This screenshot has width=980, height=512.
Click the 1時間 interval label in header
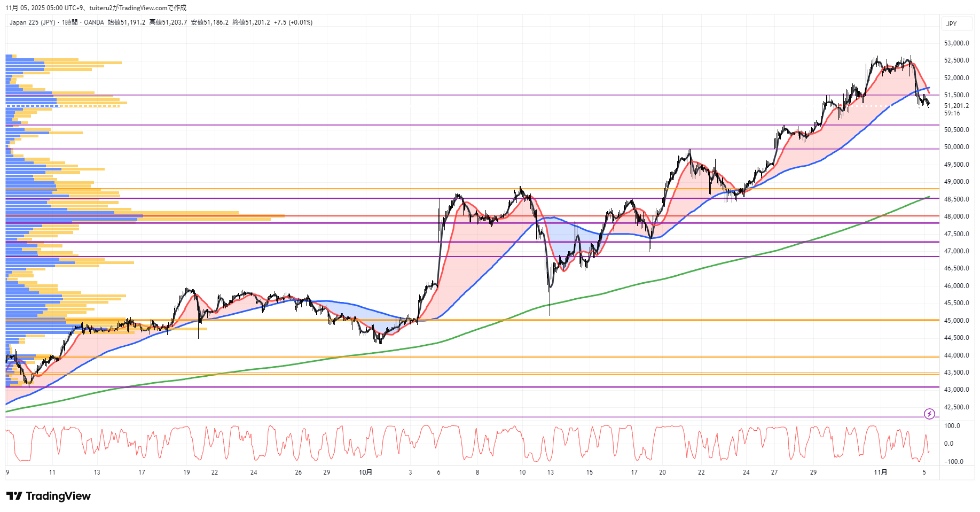pyautogui.click(x=69, y=22)
